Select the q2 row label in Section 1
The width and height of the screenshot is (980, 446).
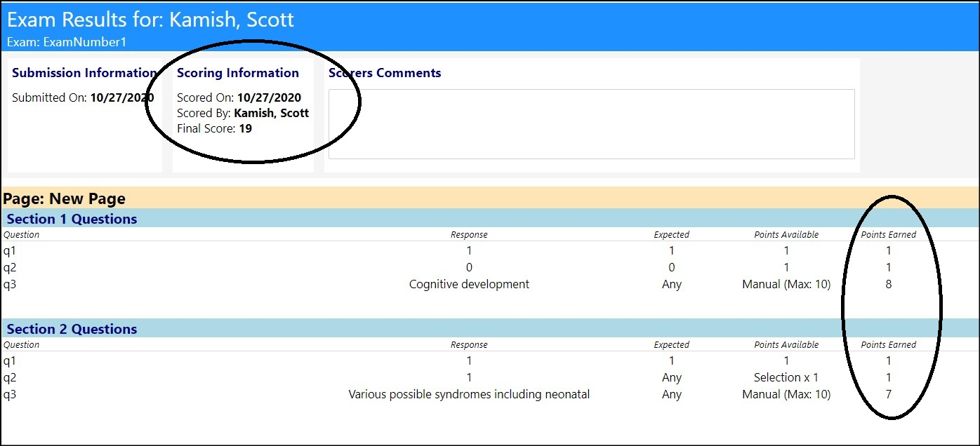tap(9, 268)
